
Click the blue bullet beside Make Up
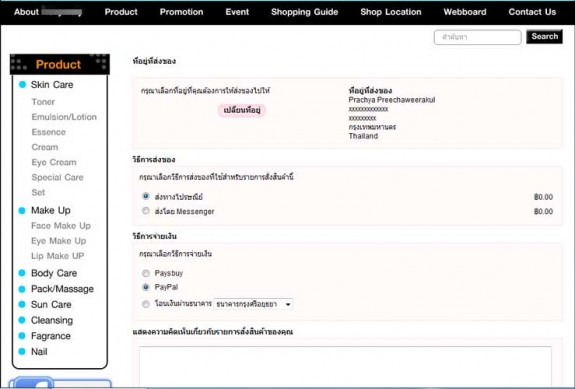[x=22, y=210]
